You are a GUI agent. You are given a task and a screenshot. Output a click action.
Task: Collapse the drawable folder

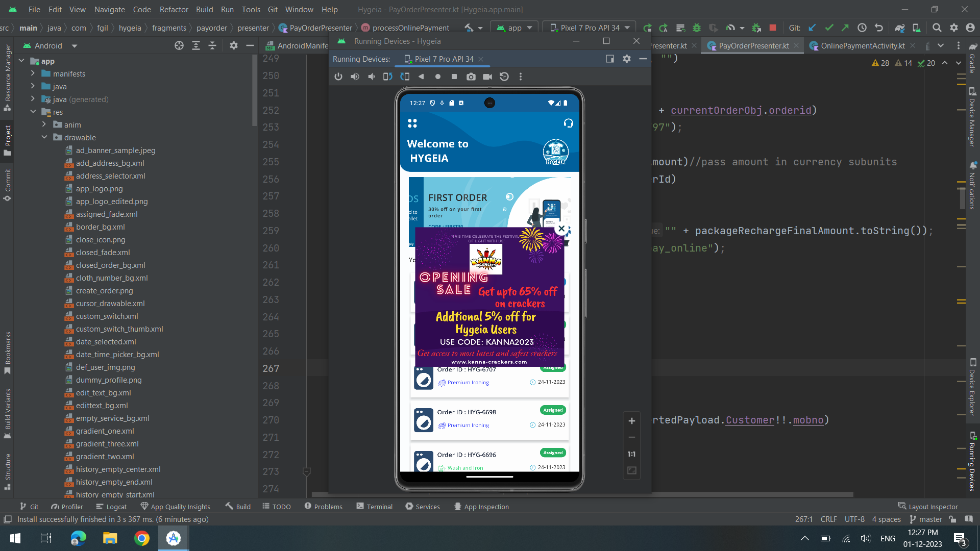click(44, 137)
